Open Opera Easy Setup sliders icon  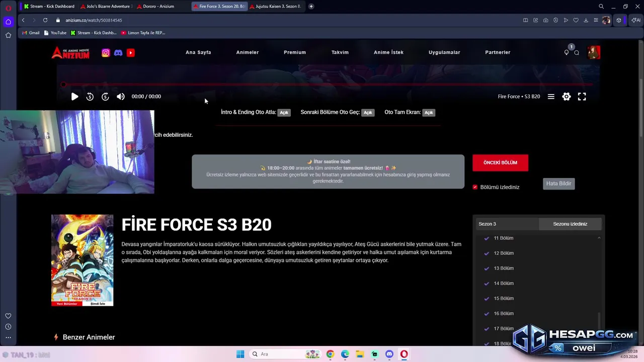(596, 20)
